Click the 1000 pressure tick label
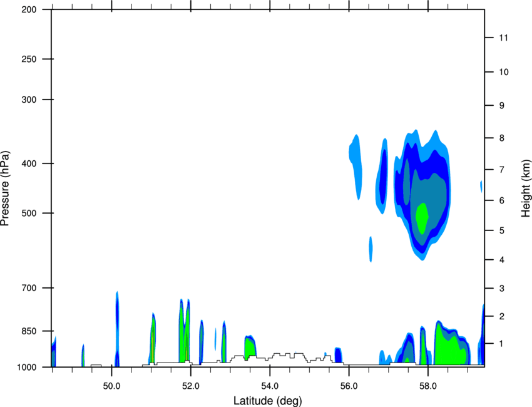 click(x=26, y=367)
